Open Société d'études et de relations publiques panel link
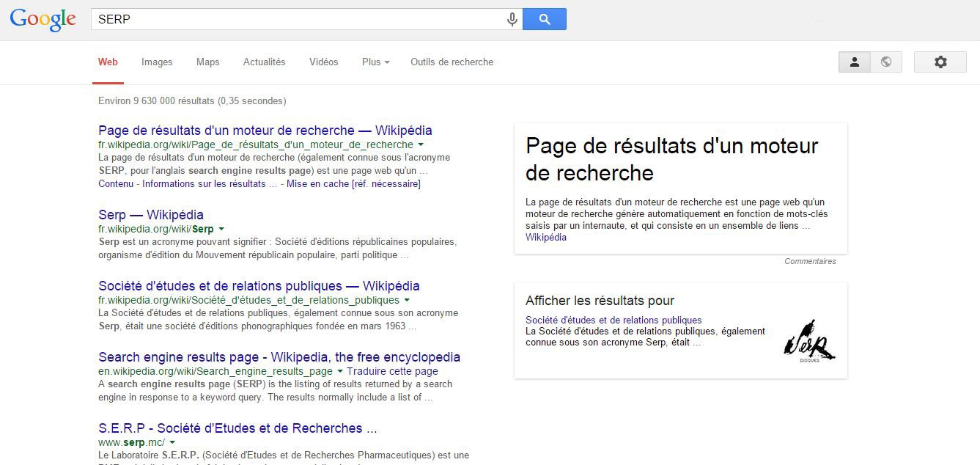This screenshot has height=465, width=980. point(614,320)
